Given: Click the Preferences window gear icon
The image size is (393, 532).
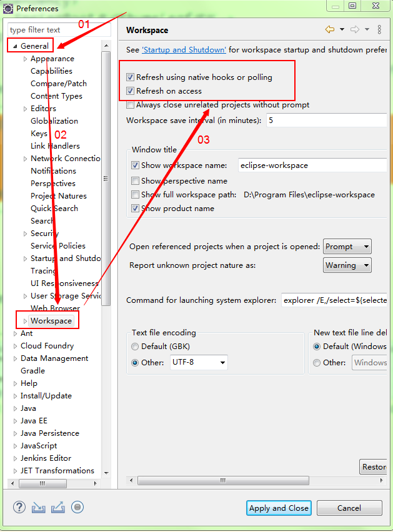Looking at the screenshot, I should pos(8,8).
